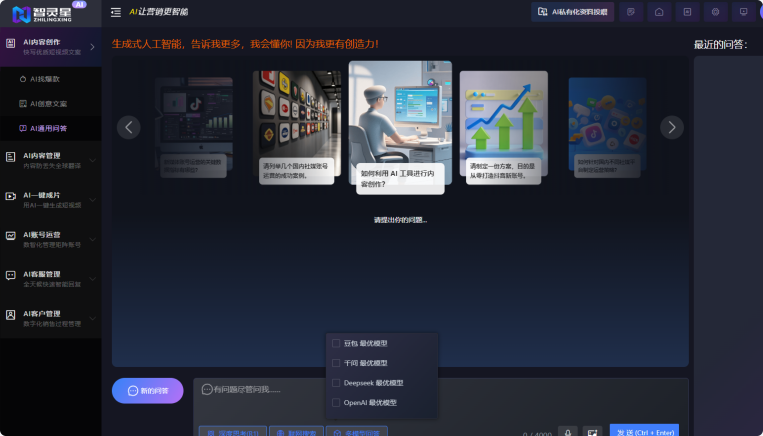The height and width of the screenshot is (436, 763).
Task: Open the AI找爆款 submenu item
Action: [x=51, y=79]
